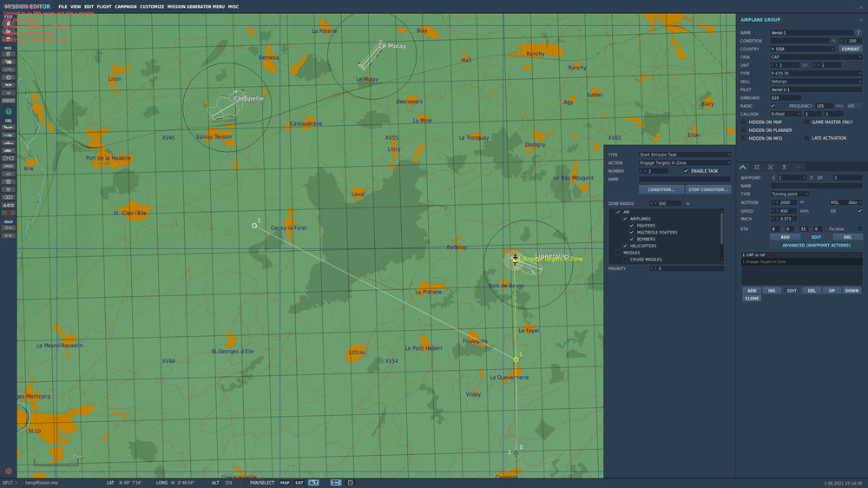
Task: Open the Route tab icon in Airplane Group
Action: tap(743, 167)
